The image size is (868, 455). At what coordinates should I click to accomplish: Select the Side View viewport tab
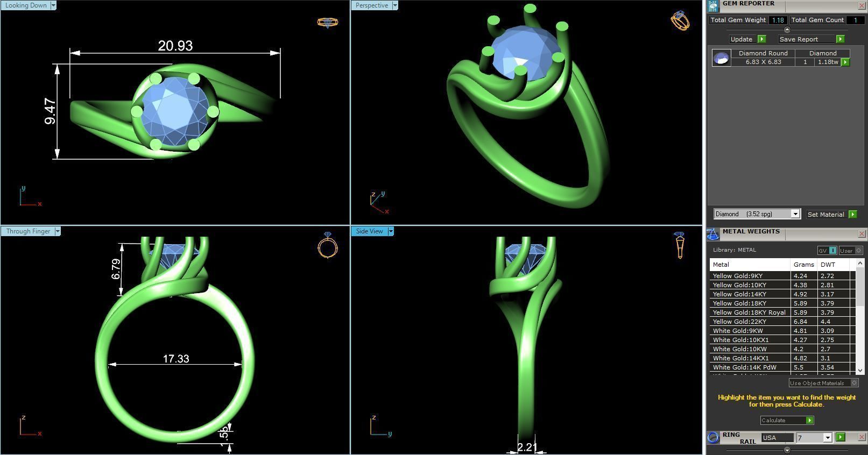[369, 231]
